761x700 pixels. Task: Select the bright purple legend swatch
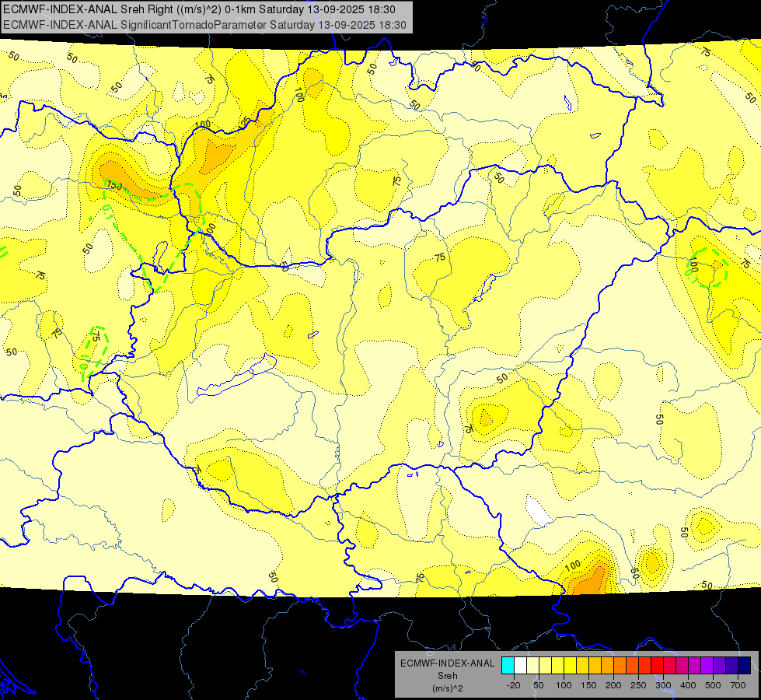707,665
